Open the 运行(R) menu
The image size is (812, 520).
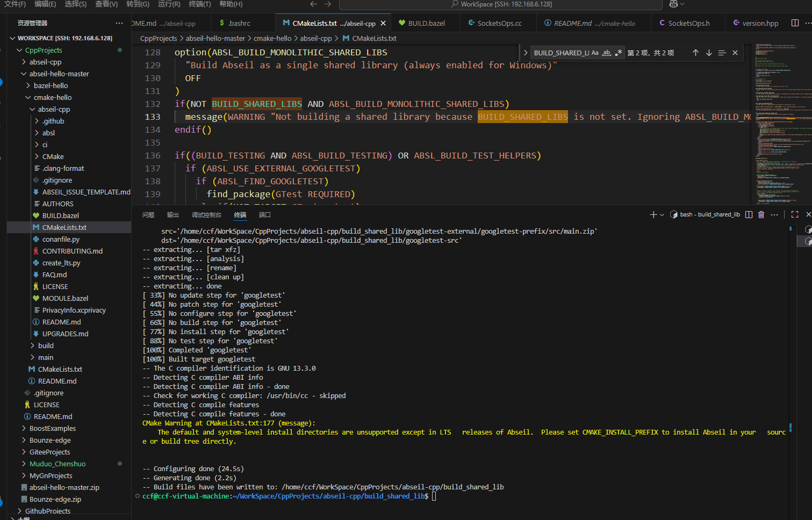click(169, 4)
